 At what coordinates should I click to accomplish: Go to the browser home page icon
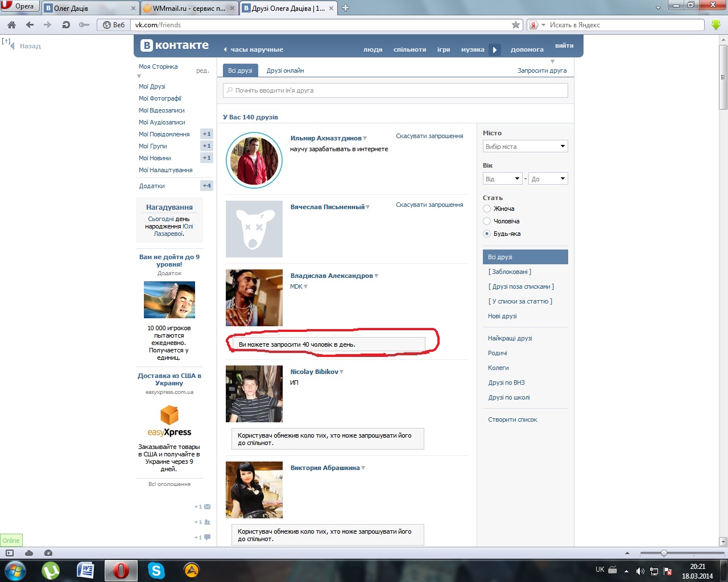pos(12,25)
